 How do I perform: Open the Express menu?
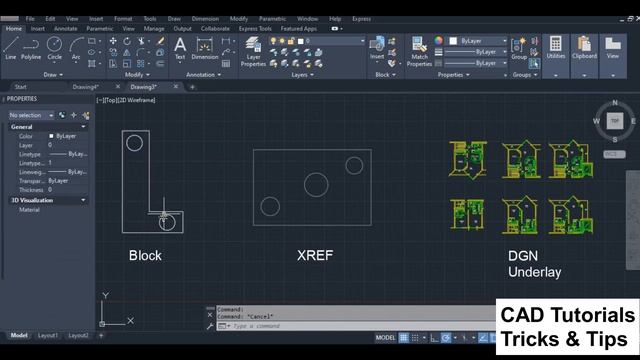[x=361, y=19]
